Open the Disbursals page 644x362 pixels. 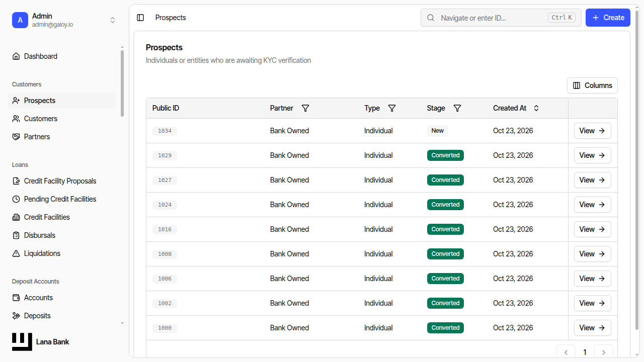(62, 235)
